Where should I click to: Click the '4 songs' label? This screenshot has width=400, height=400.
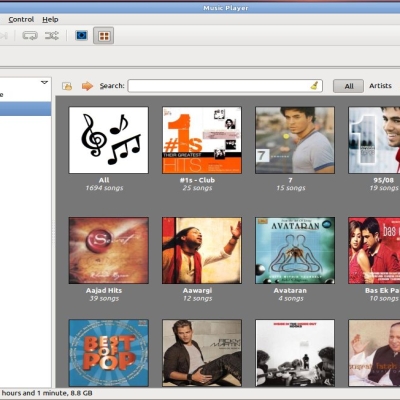pyautogui.click(x=291, y=298)
